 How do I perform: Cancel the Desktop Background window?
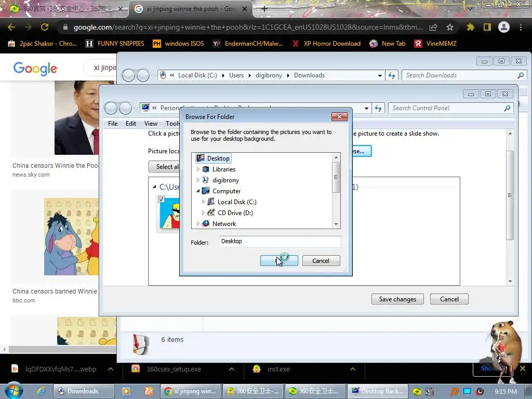click(449, 299)
